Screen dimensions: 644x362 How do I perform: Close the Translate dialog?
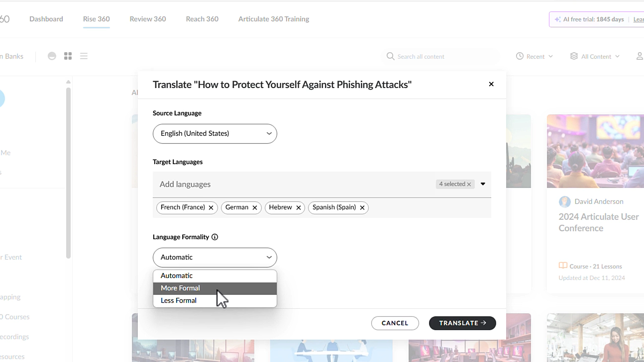pos(491,84)
